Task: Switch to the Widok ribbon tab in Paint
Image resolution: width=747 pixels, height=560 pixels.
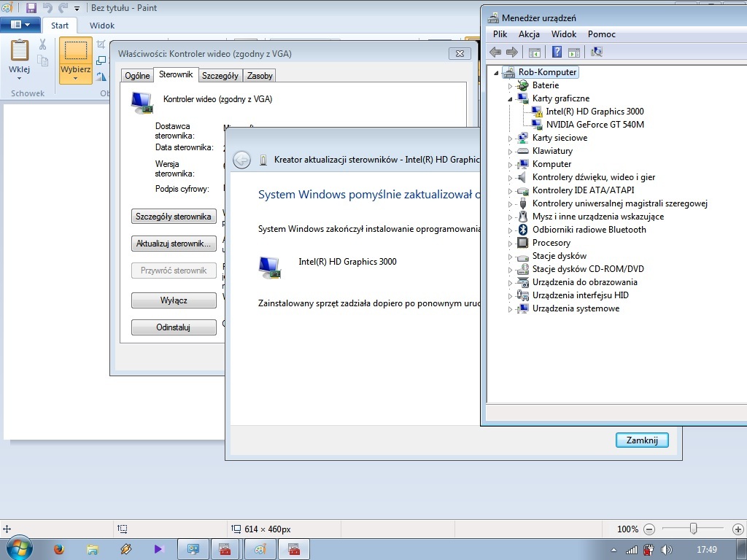Action: (x=102, y=26)
